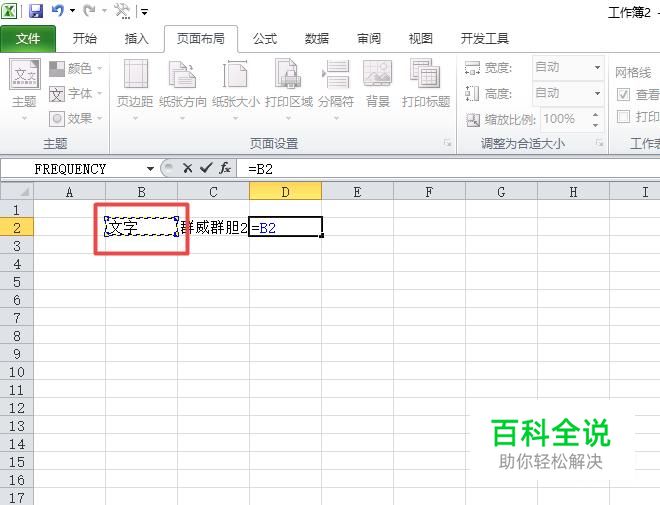The width and height of the screenshot is (660, 505).
Task: Select row 10 header
Action: [17, 372]
